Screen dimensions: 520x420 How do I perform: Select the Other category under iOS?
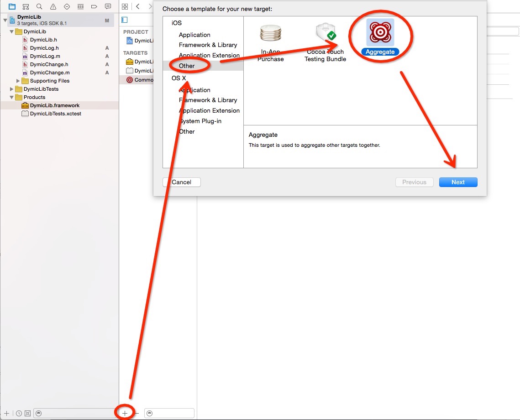click(x=187, y=65)
